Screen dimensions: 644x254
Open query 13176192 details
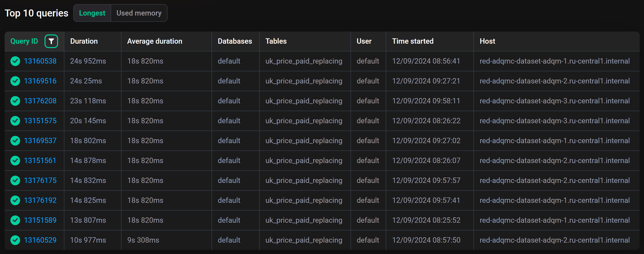click(x=40, y=200)
